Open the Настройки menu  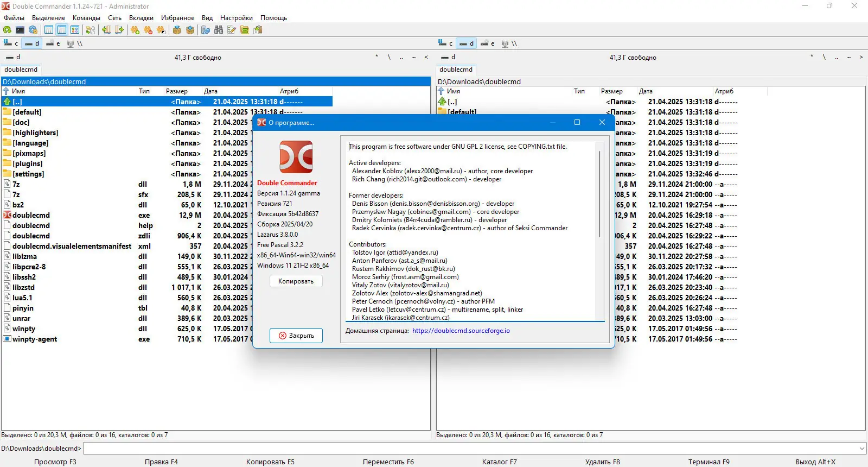coord(237,18)
